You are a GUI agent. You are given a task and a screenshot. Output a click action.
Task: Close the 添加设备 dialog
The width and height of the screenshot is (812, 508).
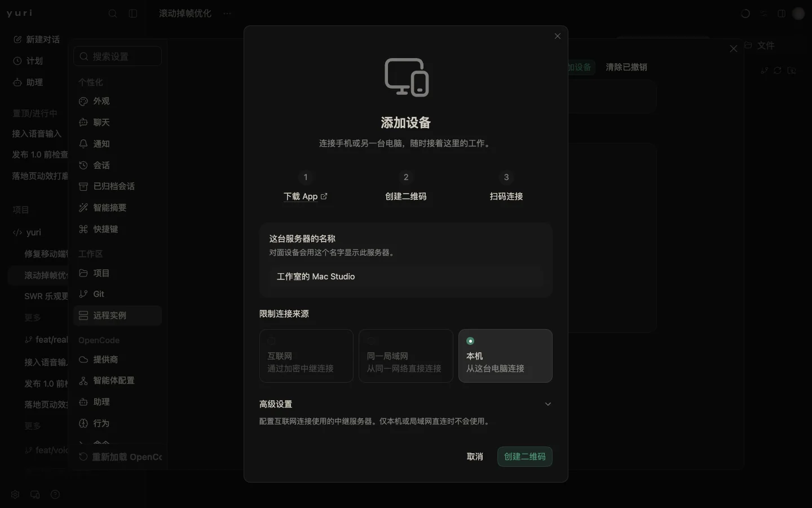point(558,36)
